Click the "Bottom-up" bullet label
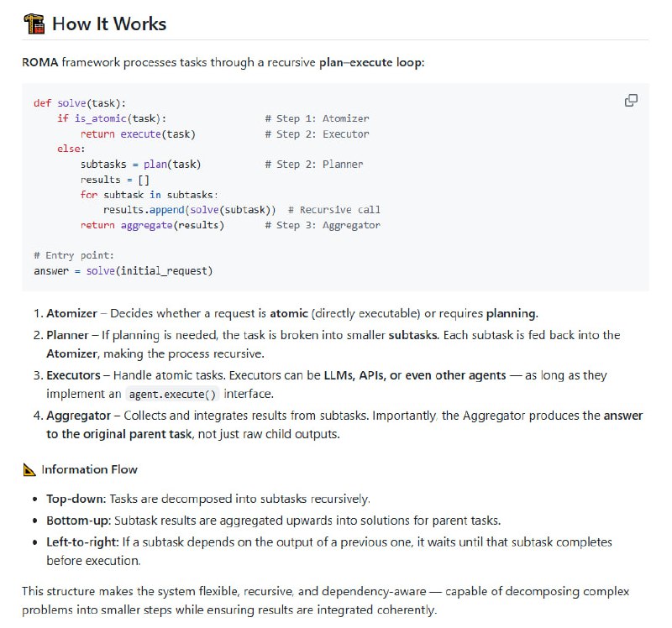Image resolution: width=672 pixels, height=628 pixels. (79, 521)
